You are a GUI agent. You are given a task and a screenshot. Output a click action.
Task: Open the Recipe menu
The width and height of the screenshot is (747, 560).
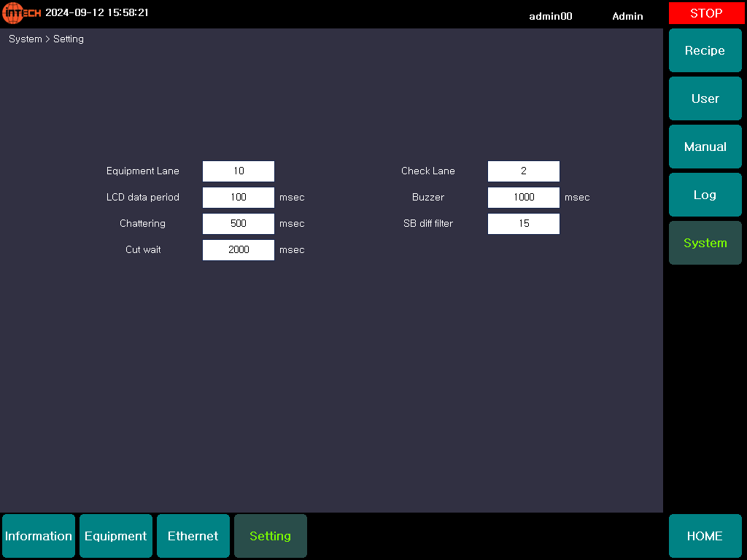click(705, 50)
